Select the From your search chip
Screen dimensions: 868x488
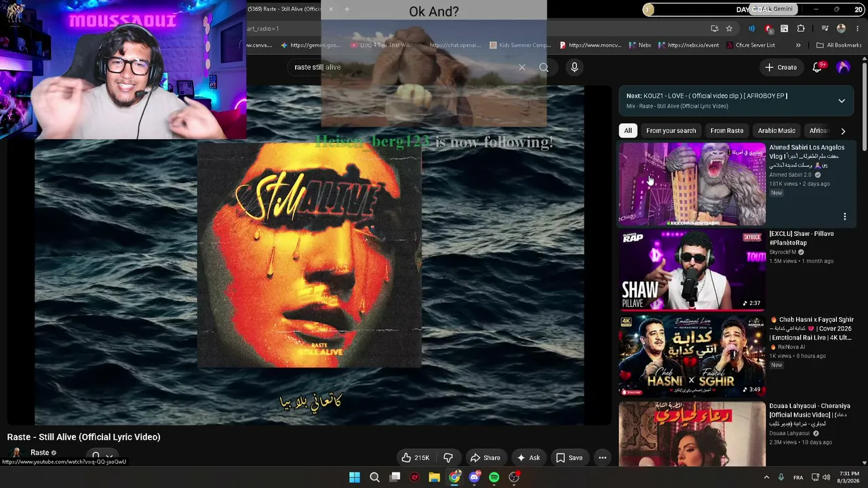[x=671, y=131]
